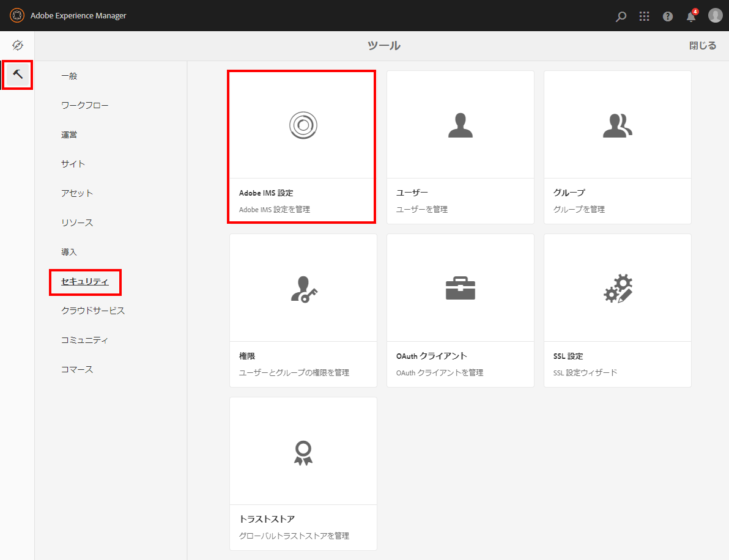The height and width of the screenshot is (560, 729).
Task: Click description text グループを管理
Action: 579,210
